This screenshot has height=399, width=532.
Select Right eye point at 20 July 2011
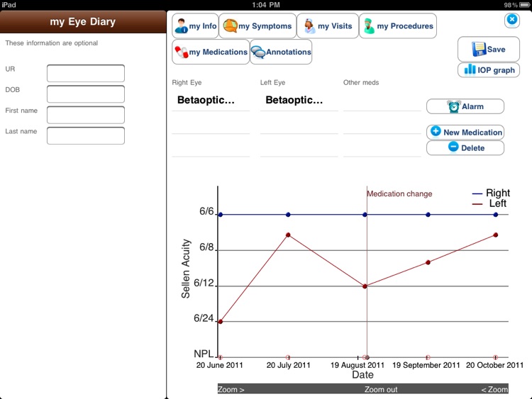point(288,215)
